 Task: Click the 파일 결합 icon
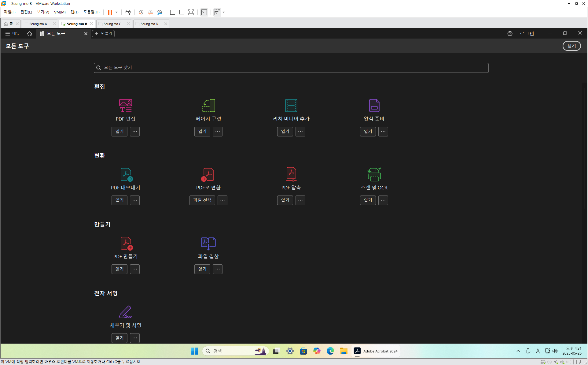coord(208,243)
